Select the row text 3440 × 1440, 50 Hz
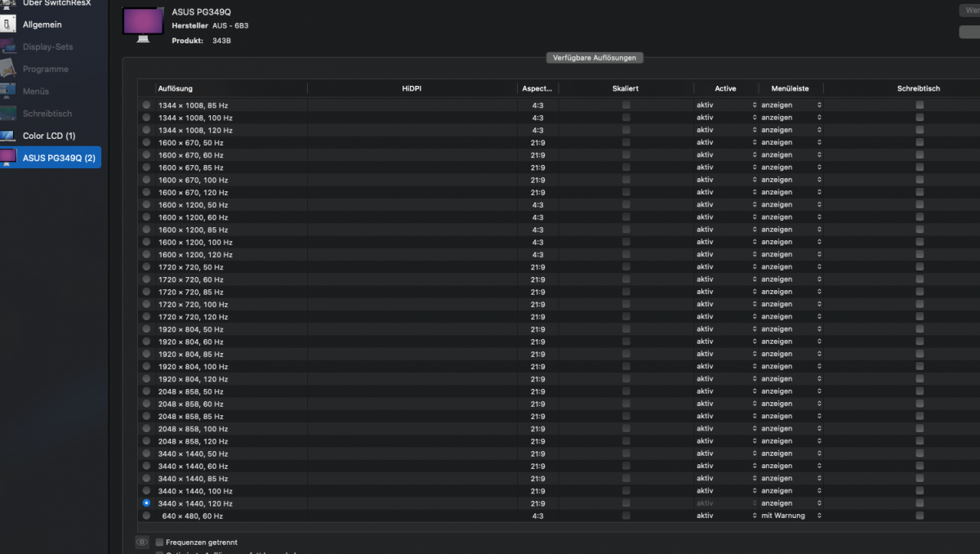This screenshot has height=554, width=980. 193,453
